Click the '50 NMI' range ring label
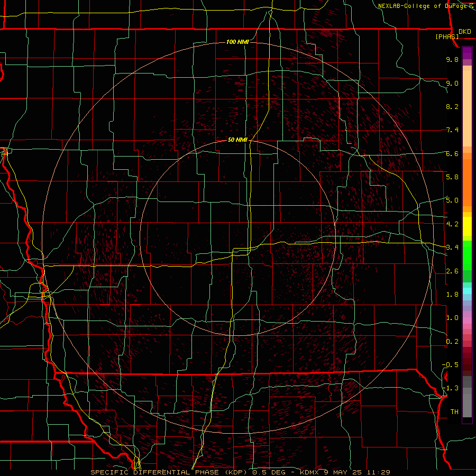 [237, 140]
